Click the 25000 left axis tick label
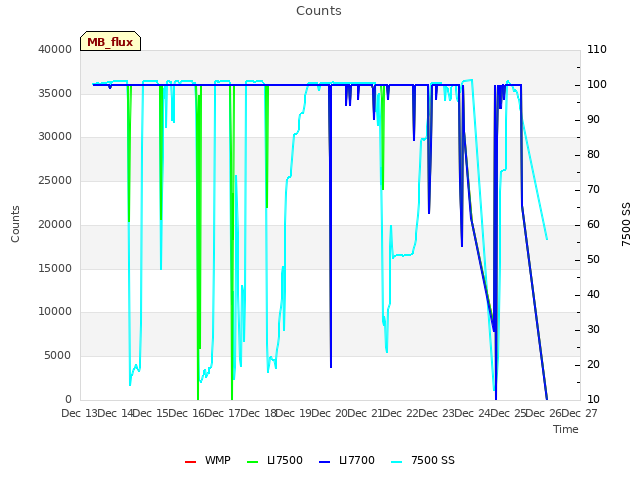This screenshot has width=640, height=480. coord(55,180)
